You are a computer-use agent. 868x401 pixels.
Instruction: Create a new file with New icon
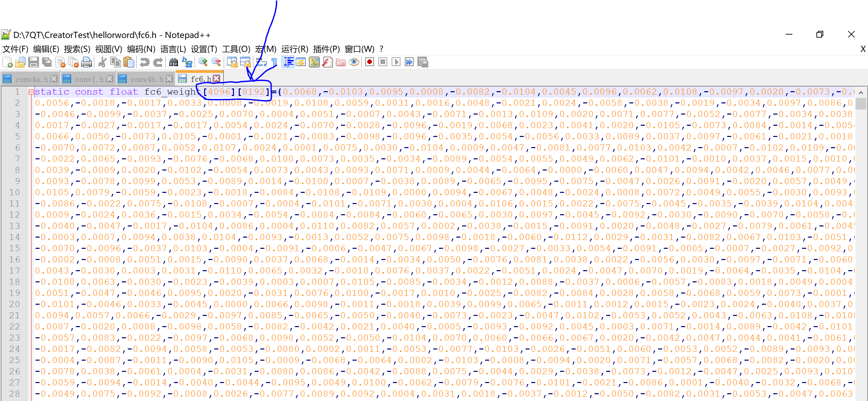pos(7,62)
